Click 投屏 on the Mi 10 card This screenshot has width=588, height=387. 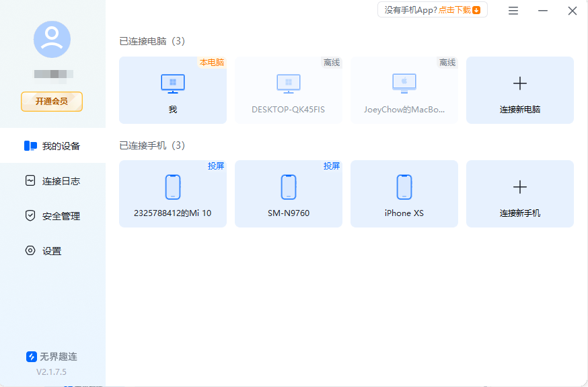click(x=216, y=166)
